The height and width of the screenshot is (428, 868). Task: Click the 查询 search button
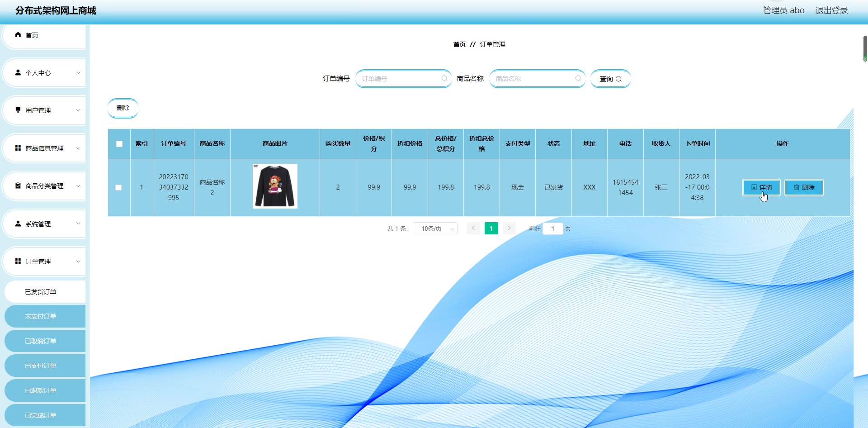pos(610,79)
